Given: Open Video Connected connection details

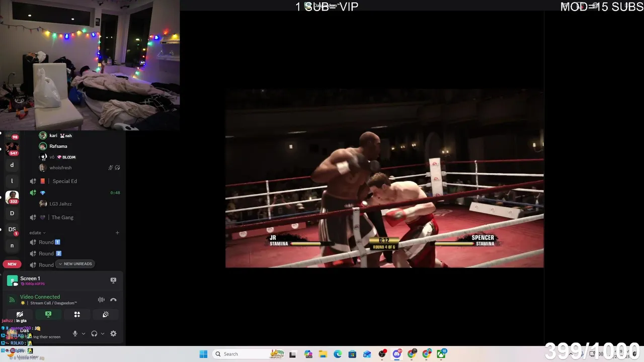Looking at the screenshot, I should pos(40,297).
